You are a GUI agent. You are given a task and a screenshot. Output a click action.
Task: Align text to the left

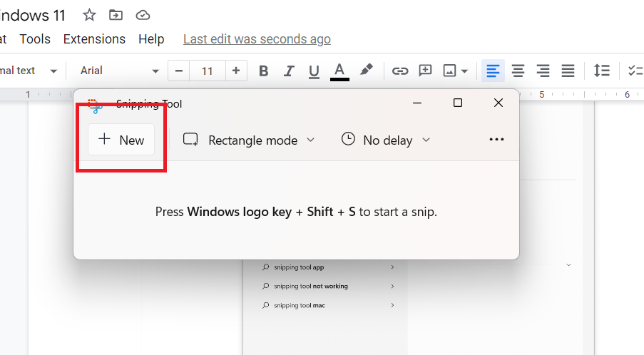point(493,71)
